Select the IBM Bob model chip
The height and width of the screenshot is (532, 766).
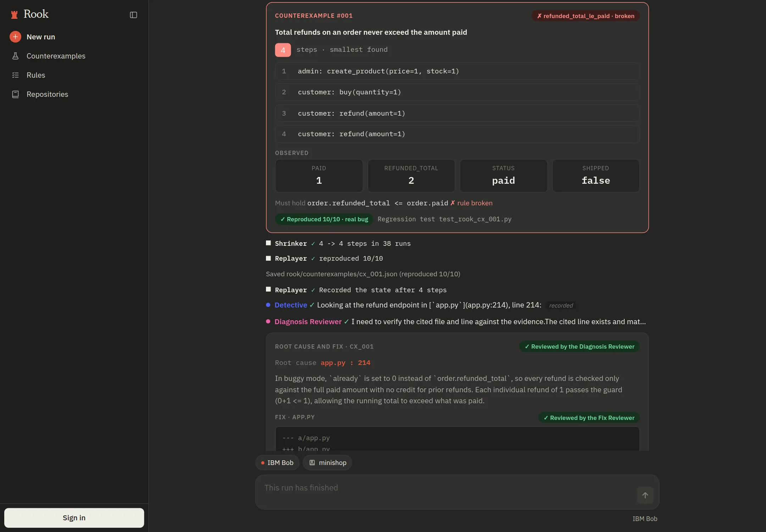(x=277, y=463)
